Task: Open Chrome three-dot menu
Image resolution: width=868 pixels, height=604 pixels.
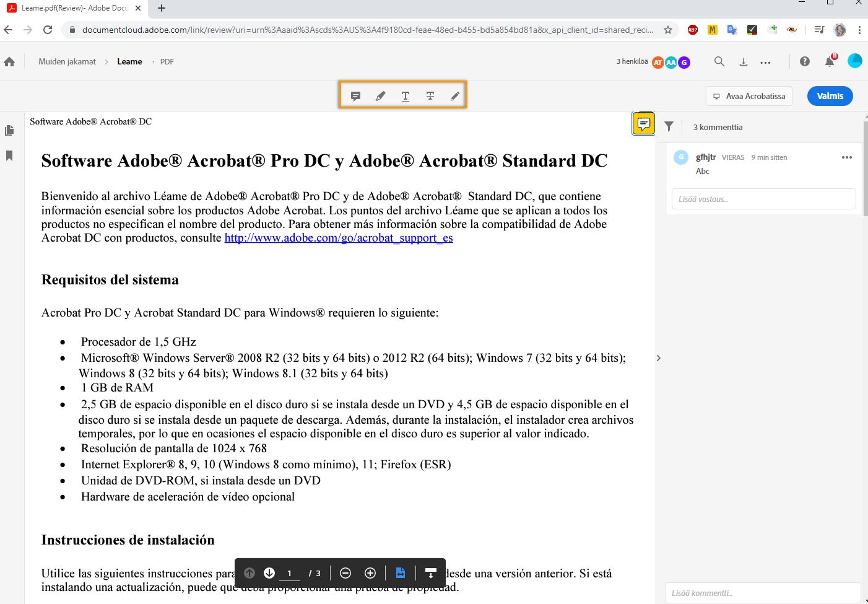Action: tap(859, 30)
